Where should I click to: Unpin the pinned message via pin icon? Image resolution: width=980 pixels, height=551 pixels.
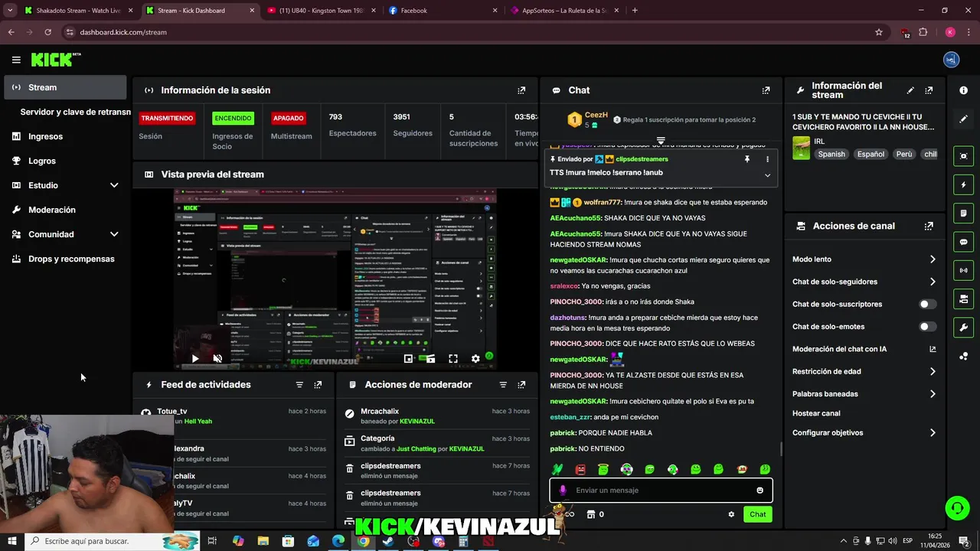pyautogui.click(x=746, y=159)
